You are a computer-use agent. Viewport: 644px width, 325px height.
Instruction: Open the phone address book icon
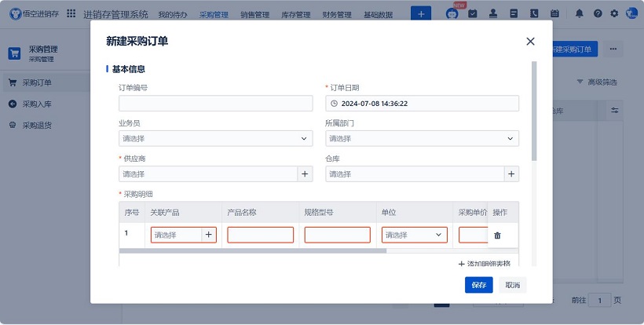534,13
